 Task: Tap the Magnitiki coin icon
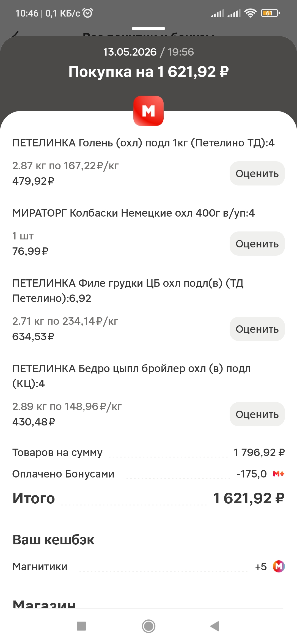pyautogui.click(x=279, y=566)
